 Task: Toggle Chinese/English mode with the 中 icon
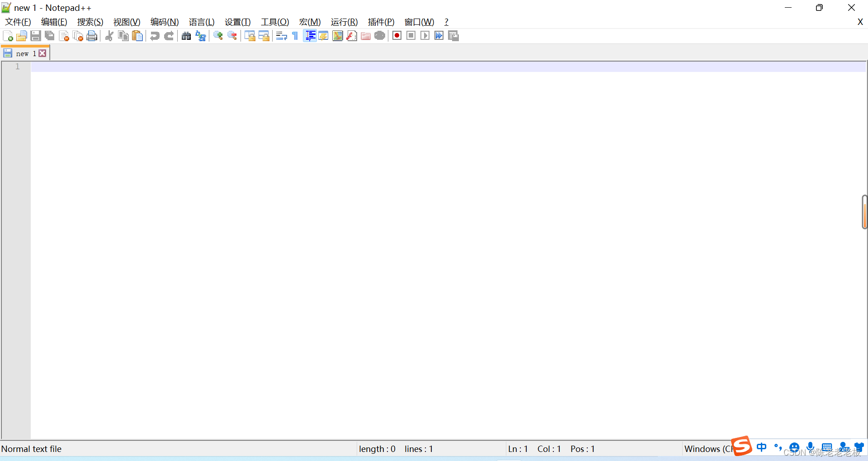(x=762, y=447)
